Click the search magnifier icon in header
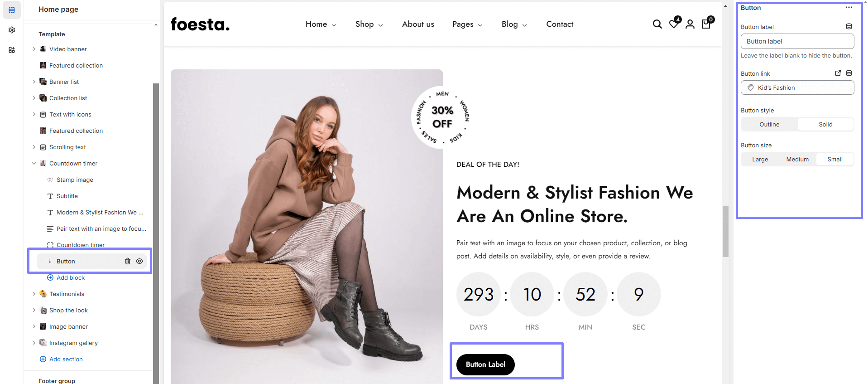Screen dimensions: 868x384 click(657, 24)
